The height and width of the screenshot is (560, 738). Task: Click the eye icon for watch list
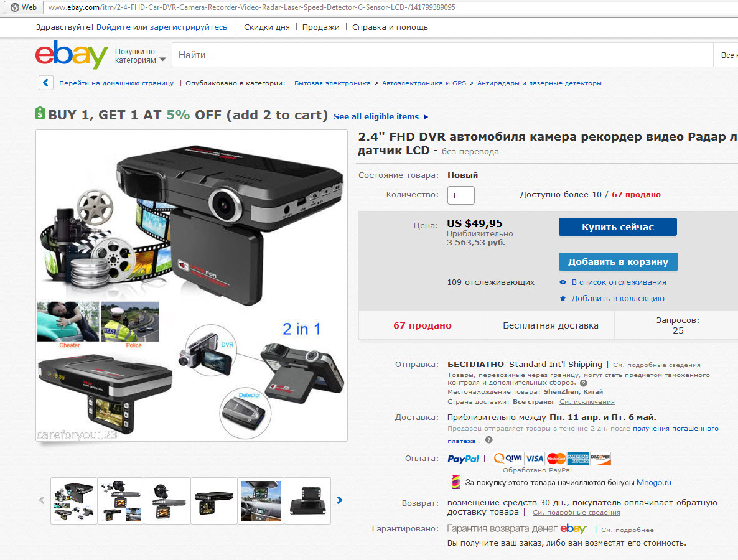[x=563, y=282]
